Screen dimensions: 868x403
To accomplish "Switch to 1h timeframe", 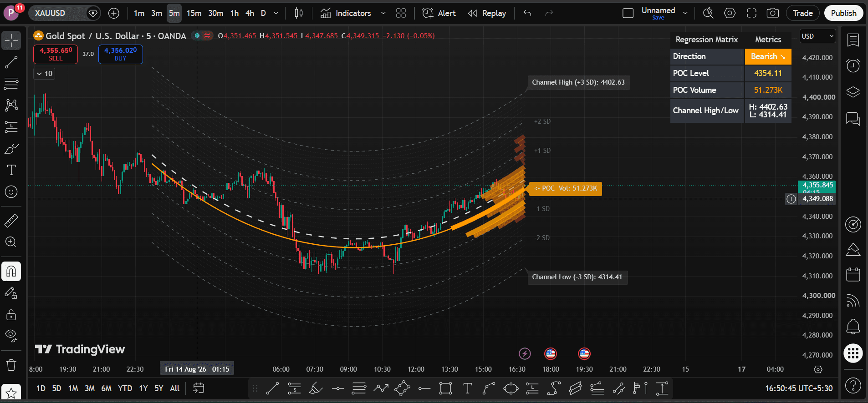I will 235,13.
